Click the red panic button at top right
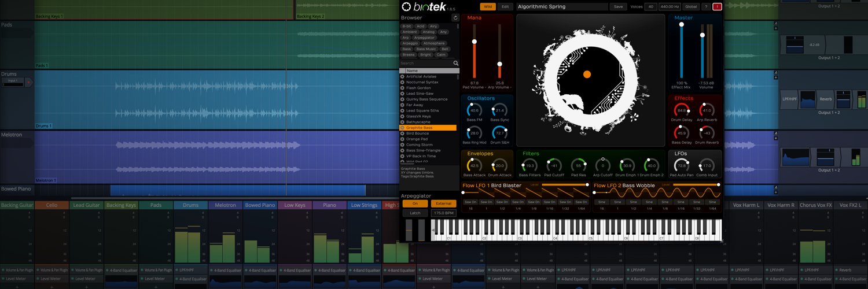The image size is (868, 289). (718, 7)
